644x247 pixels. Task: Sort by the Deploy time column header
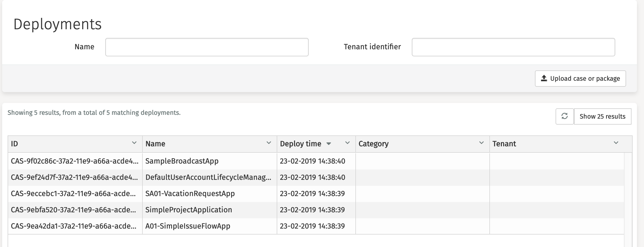point(301,144)
